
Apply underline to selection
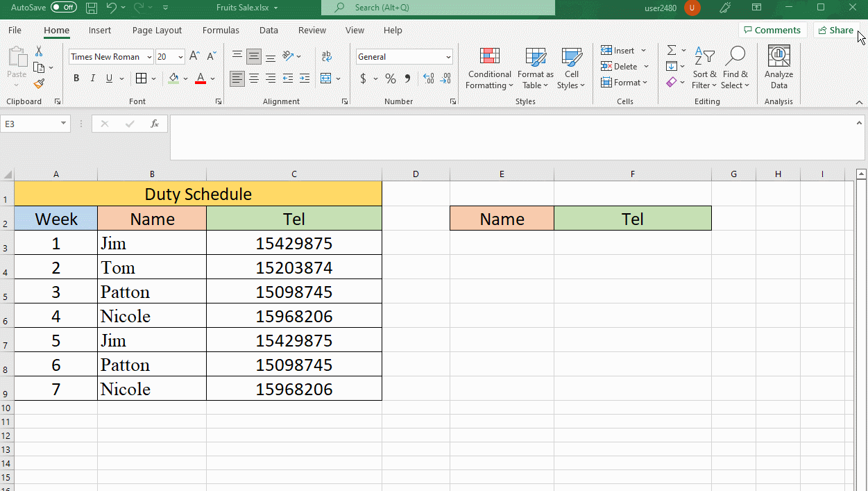(x=109, y=78)
